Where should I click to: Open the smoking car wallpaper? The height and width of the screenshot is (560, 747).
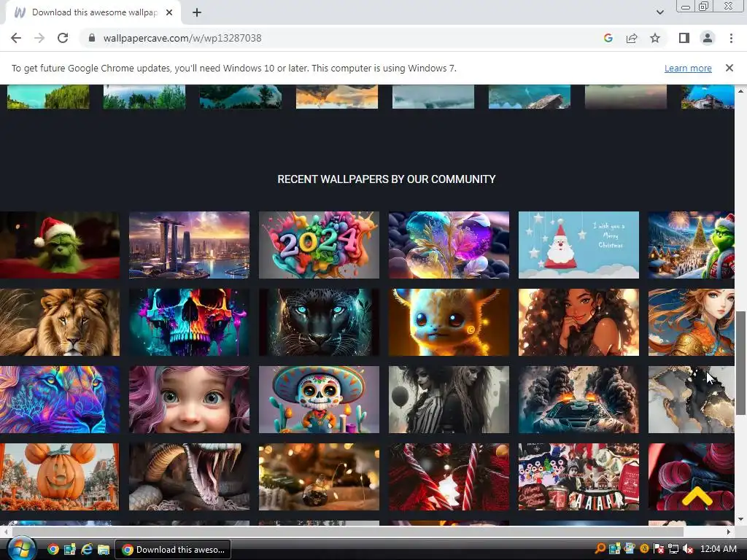(x=578, y=400)
